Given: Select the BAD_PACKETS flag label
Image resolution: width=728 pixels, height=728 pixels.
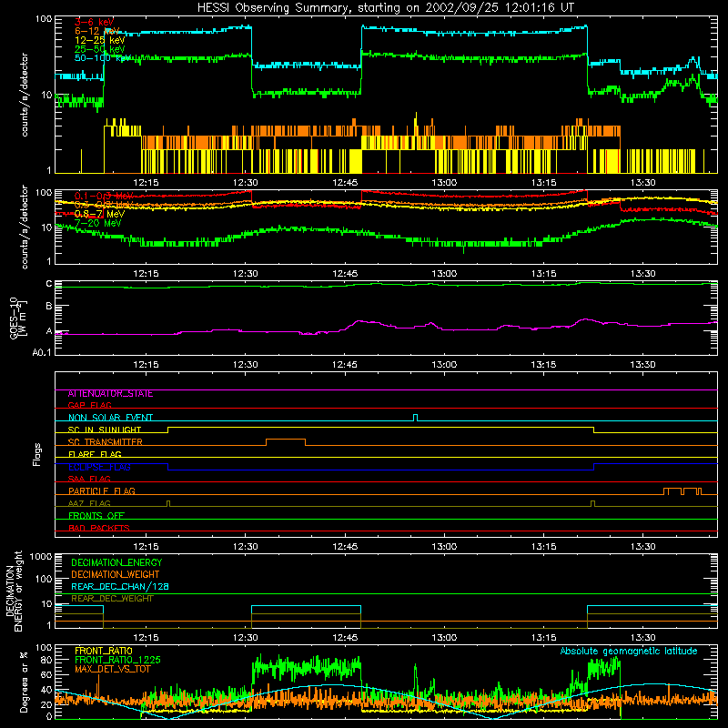Looking at the screenshot, I should [99, 528].
